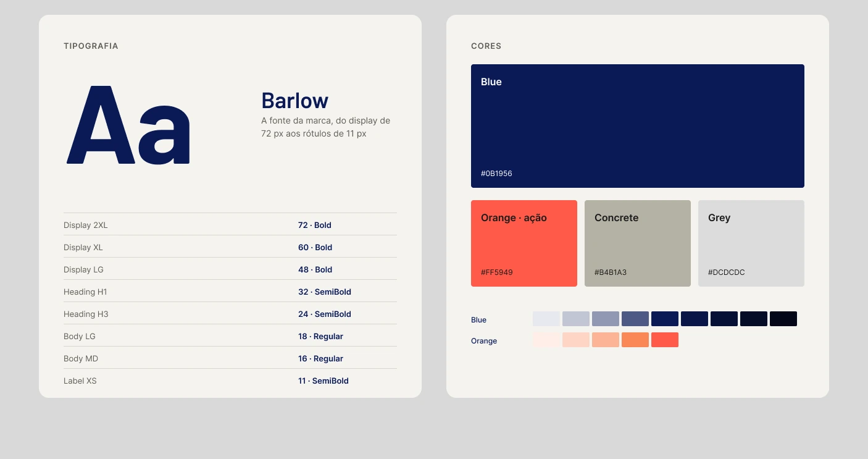Click the Orange scale row label

tap(484, 341)
